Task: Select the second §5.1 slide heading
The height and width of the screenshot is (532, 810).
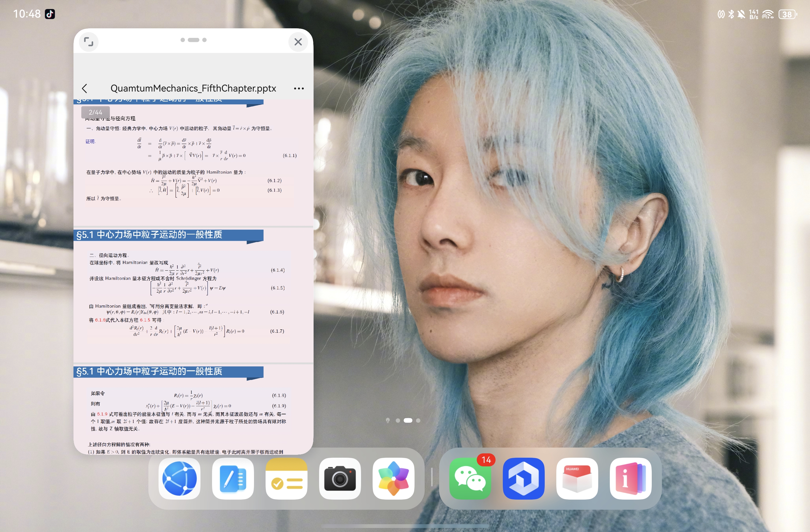Action: [x=149, y=235]
